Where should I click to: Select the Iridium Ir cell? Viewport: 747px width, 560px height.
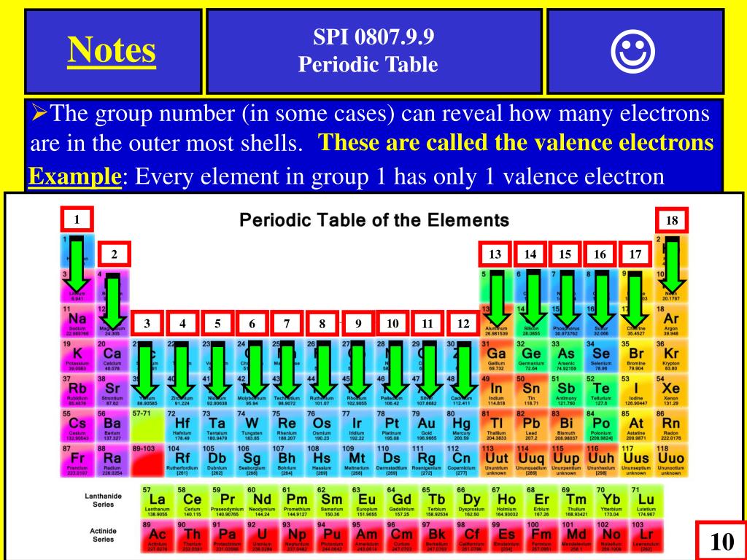tap(357, 426)
